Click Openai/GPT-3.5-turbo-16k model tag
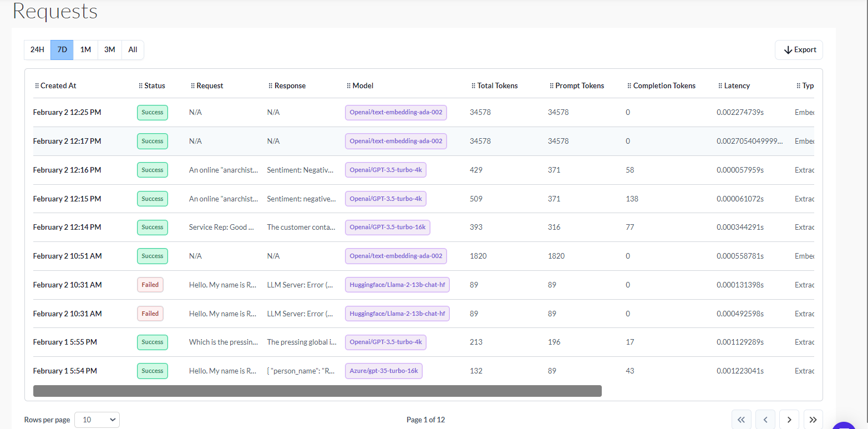Viewport: 868px width, 429px height. tap(388, 227)
